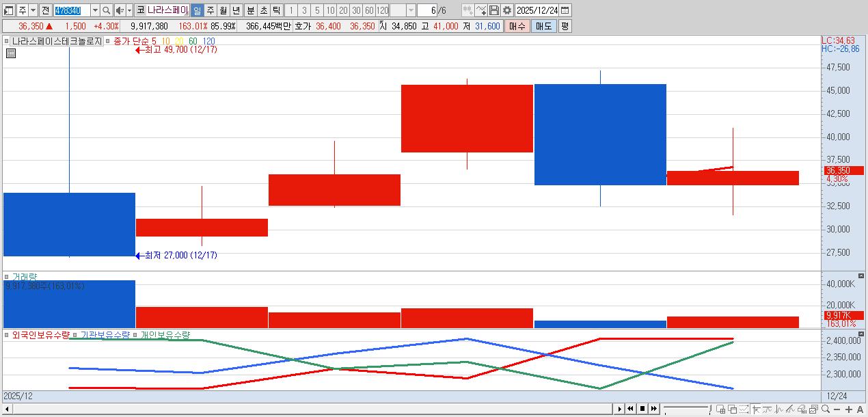Click the overlapping windows icon
The height and width of the screenshot is (417, 868).
tap(733, 409)
